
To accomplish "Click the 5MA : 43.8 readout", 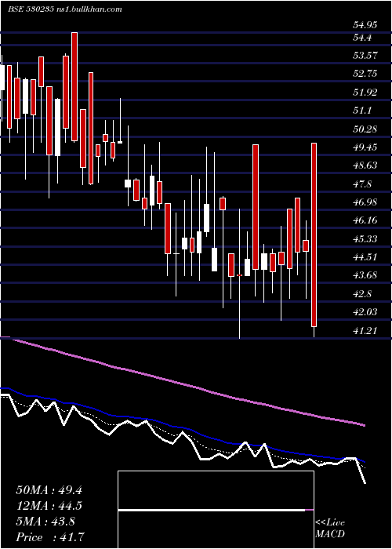I will (45, 522).
